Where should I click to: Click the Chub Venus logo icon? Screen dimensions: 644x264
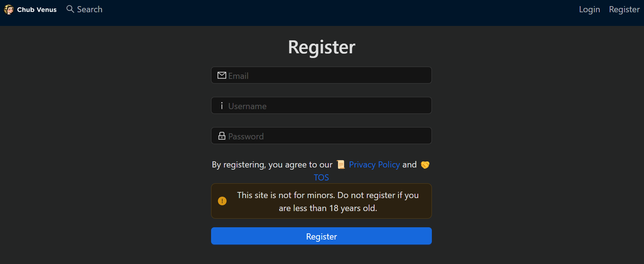pyautogui.click(x=9, y=9)
